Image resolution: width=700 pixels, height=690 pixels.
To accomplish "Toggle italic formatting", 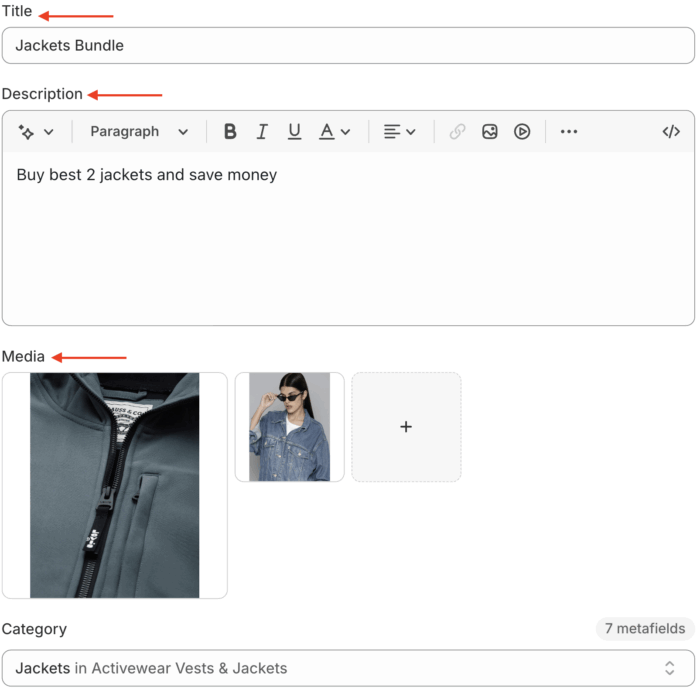I will tap(262, 132).
